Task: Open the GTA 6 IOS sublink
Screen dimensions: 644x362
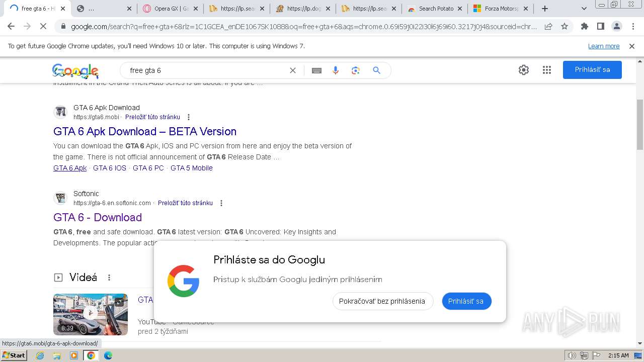Action: (x=110, y=168)
